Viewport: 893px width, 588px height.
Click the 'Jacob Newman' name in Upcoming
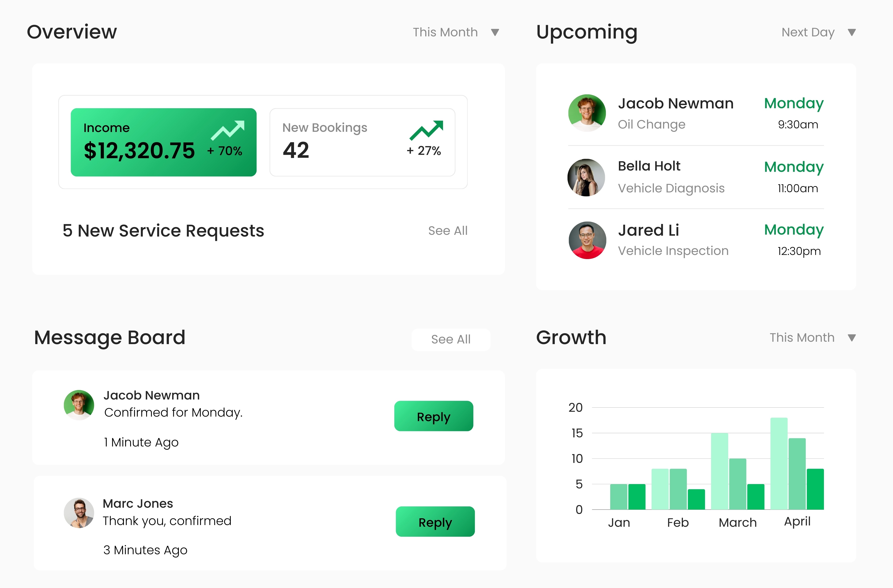(676, 103)
